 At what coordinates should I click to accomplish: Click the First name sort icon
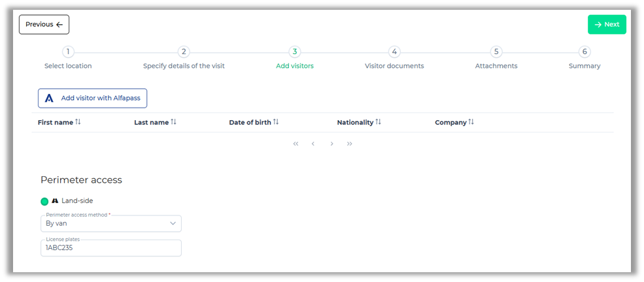point(78,122)
